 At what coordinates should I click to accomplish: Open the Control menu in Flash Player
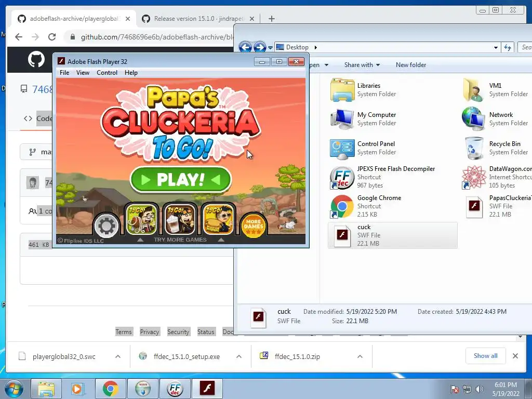107,73
